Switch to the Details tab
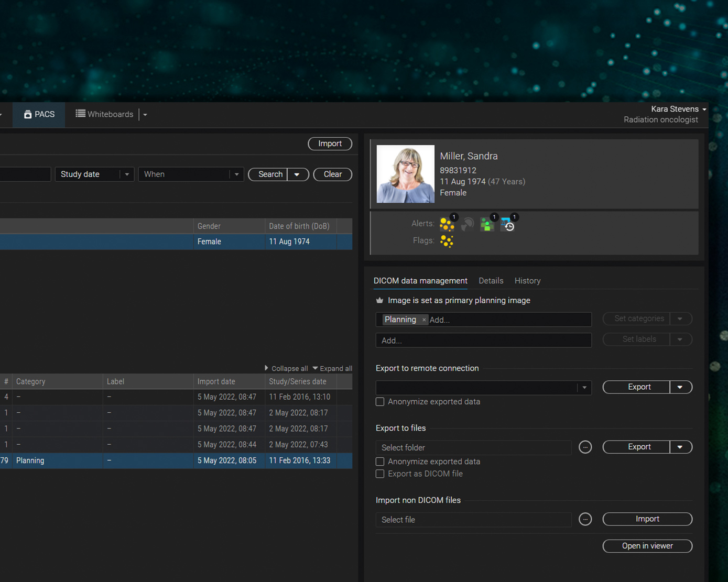Image resolution: width=728 pixels, height=582 pixels. (491, 281)
